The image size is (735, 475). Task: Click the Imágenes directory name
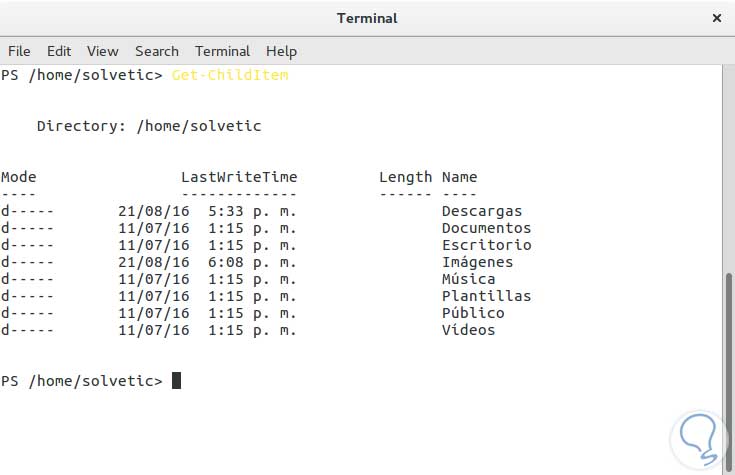point(477,262)
